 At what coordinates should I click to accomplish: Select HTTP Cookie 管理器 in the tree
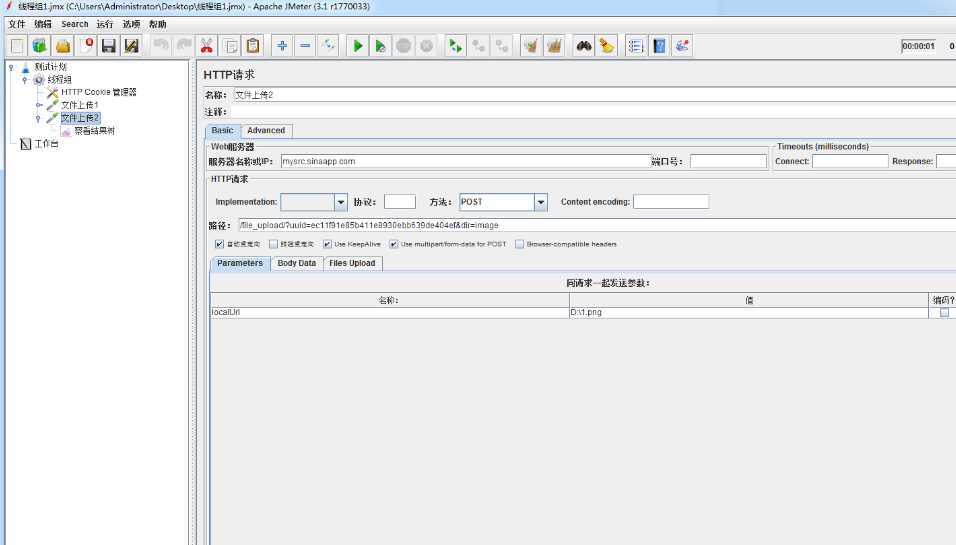(x=98, y=92)
